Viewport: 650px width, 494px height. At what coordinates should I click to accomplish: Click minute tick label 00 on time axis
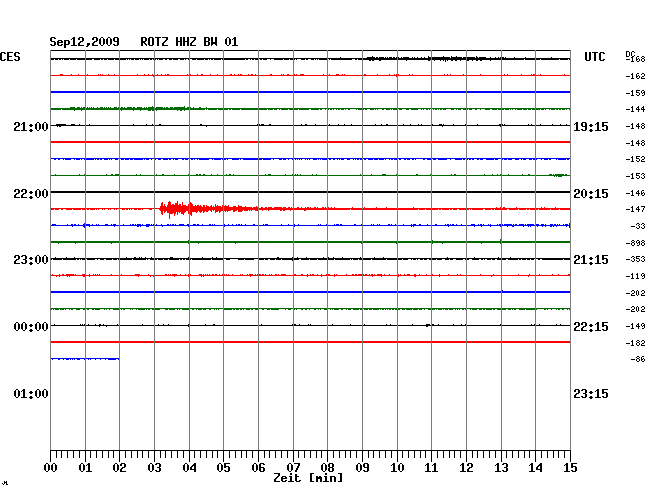[x=51, y=468]
